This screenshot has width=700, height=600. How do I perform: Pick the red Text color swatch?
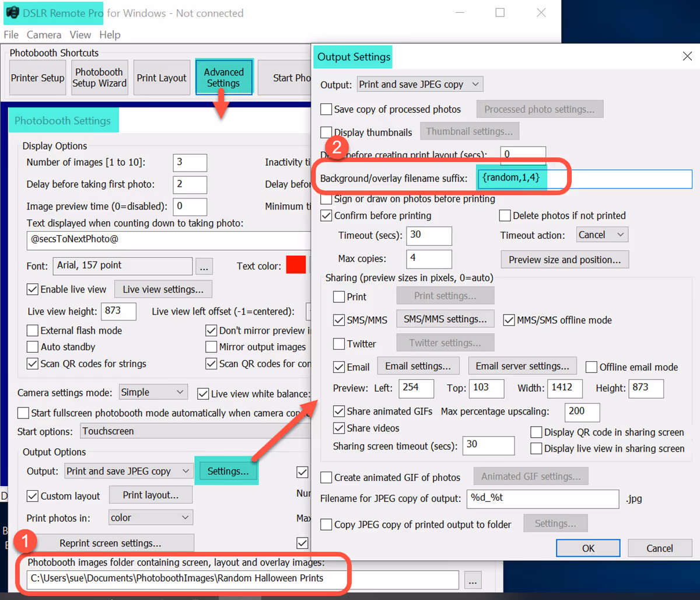pos(296,264)
